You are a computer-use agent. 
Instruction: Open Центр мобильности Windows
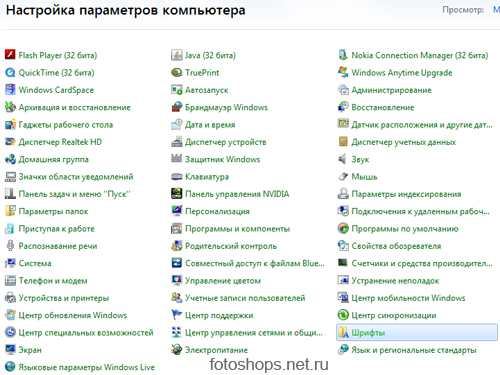tap(408, 298)
